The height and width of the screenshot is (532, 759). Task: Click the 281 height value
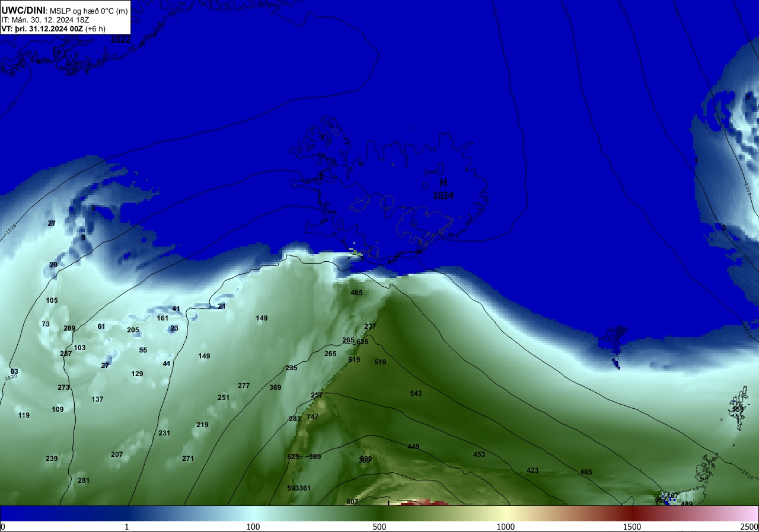84,480
